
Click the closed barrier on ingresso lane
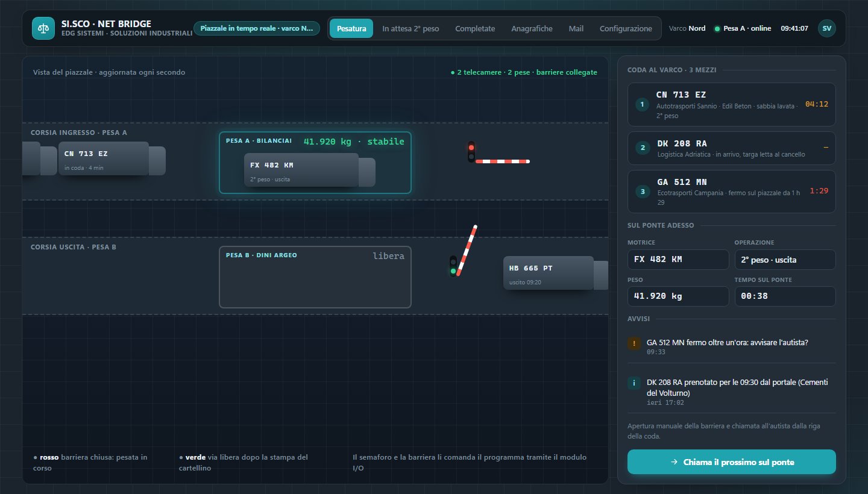(x=502, y=161)
